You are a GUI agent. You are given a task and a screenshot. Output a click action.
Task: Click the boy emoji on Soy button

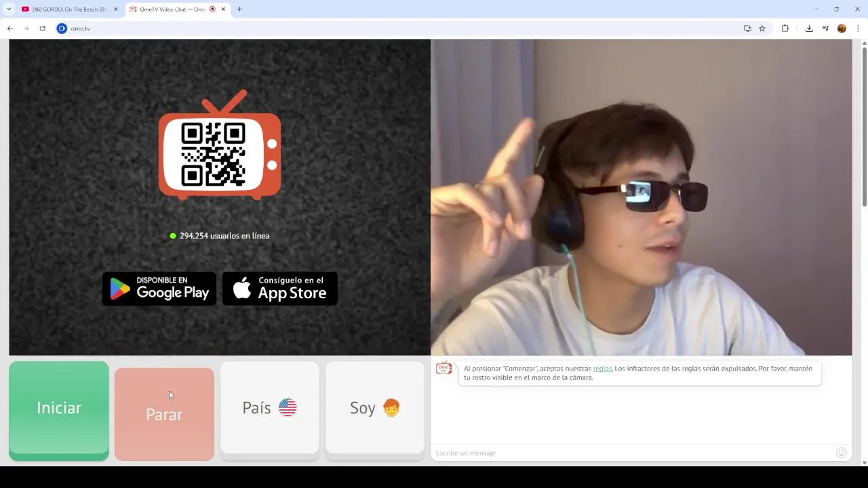point(391,407)
